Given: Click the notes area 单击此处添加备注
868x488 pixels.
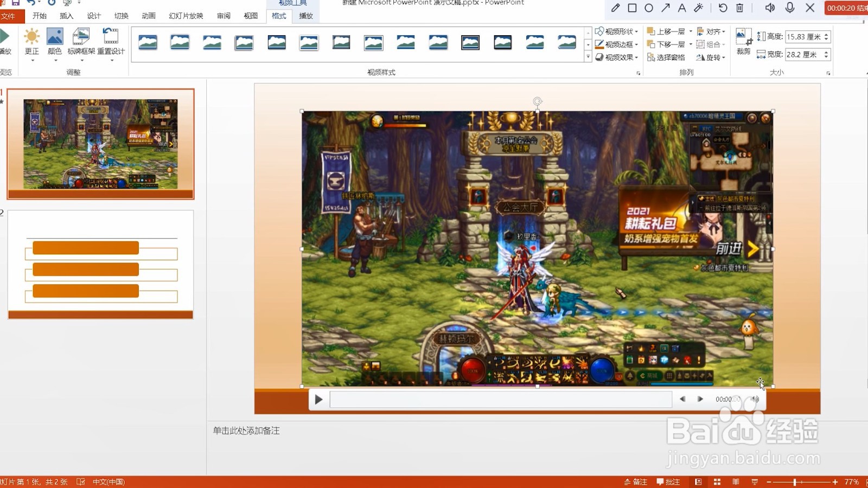Looking at the screenshot, I should coord(246,431).
